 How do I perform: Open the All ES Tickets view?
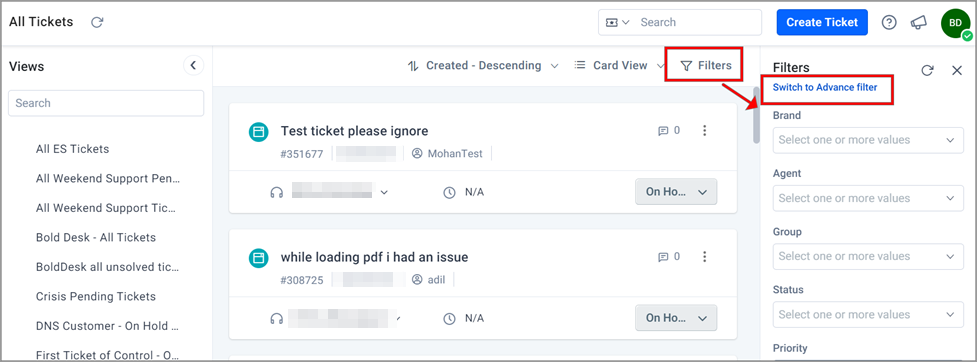pyautogui.click(x=72, y=149)
